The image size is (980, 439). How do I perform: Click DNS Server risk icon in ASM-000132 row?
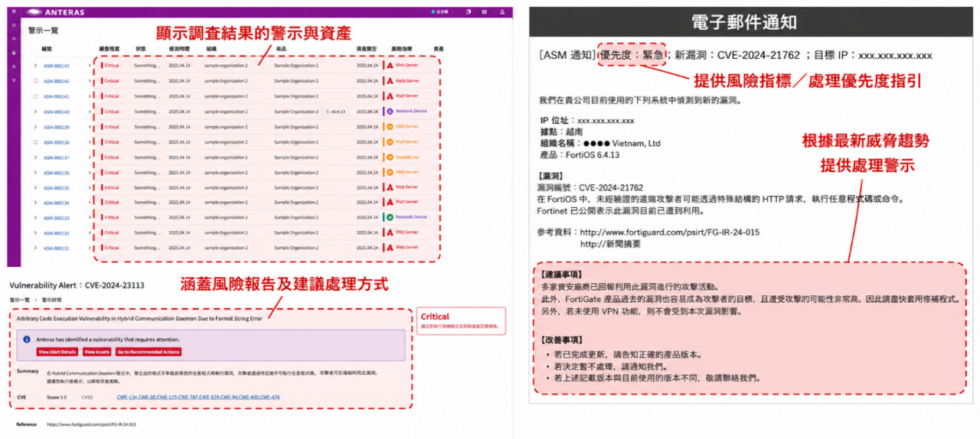point(390,233)
